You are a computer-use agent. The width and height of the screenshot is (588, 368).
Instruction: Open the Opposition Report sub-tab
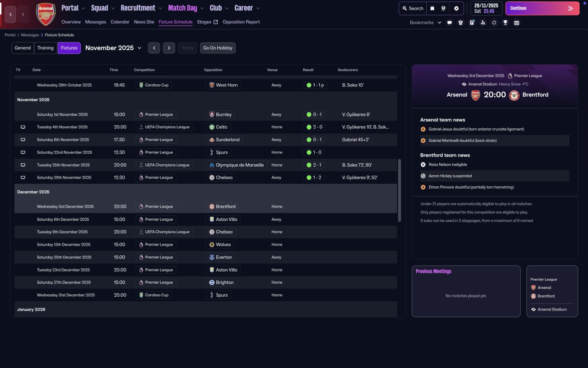pos(241,22)
